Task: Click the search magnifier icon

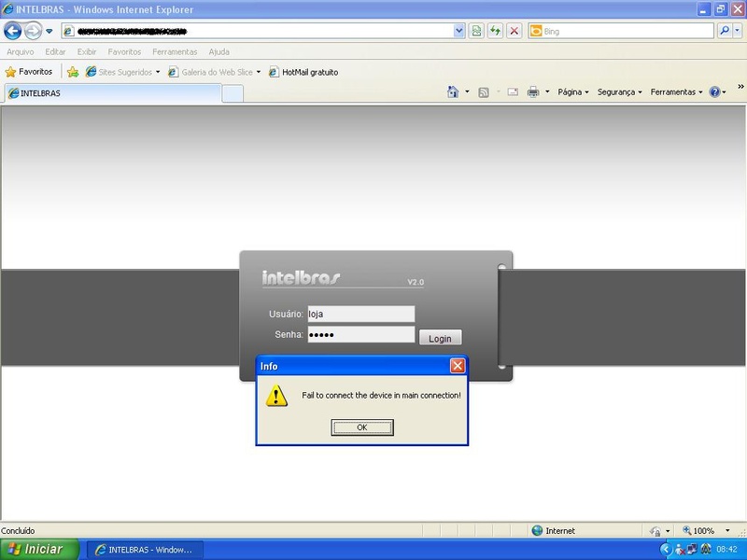Action: click(725, 31)
